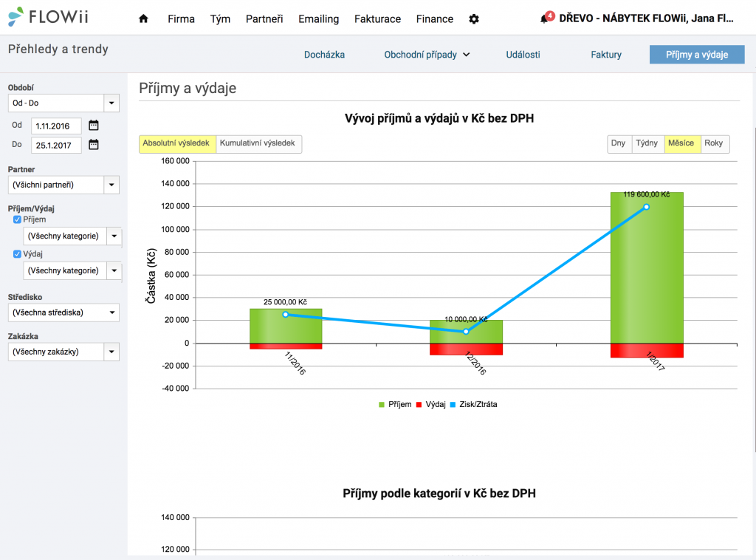Open the notifications bell icon
756x560 pixels.
(x=545, y=18)
